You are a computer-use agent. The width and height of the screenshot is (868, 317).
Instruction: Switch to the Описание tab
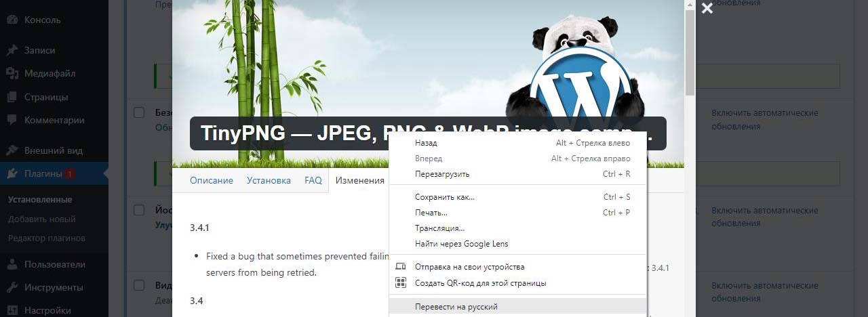211,181
